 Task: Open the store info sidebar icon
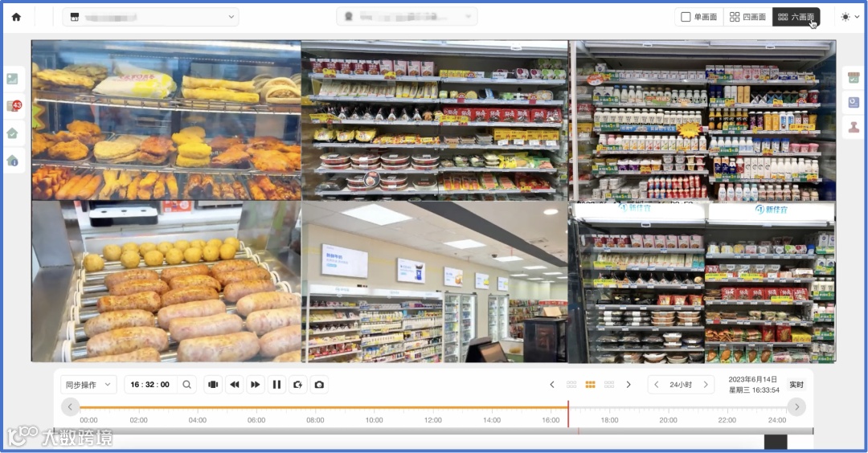pyautogui.click(x=12, y=161)
